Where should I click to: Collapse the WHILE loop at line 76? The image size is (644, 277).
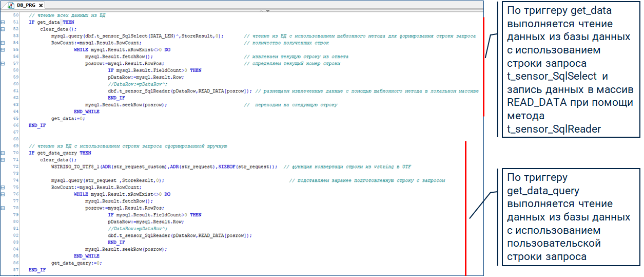click(x=3, y=194)
